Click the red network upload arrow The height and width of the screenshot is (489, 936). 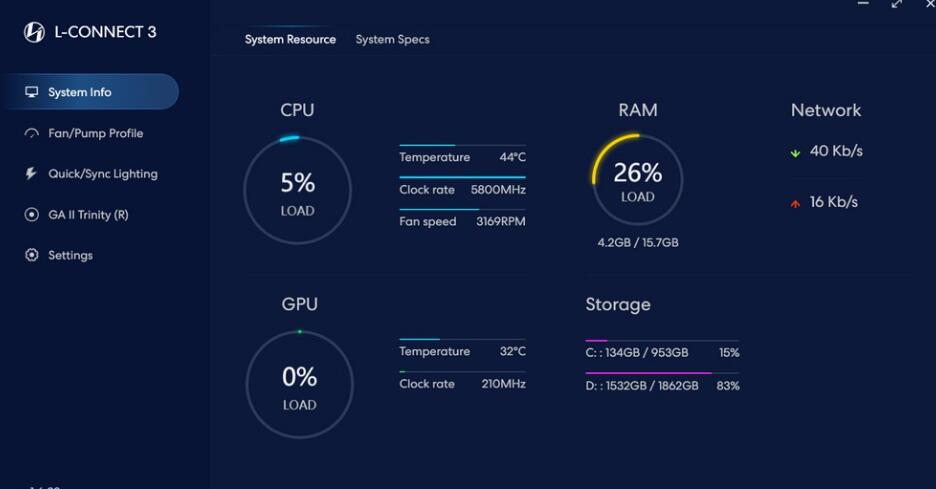coord(796,203)
